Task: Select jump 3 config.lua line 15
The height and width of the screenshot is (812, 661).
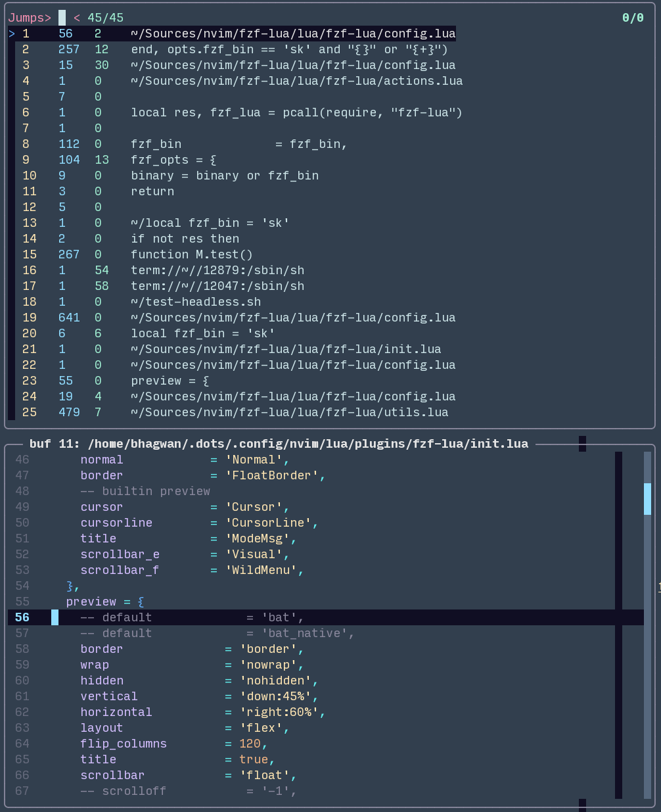Action: coord(239,65)
